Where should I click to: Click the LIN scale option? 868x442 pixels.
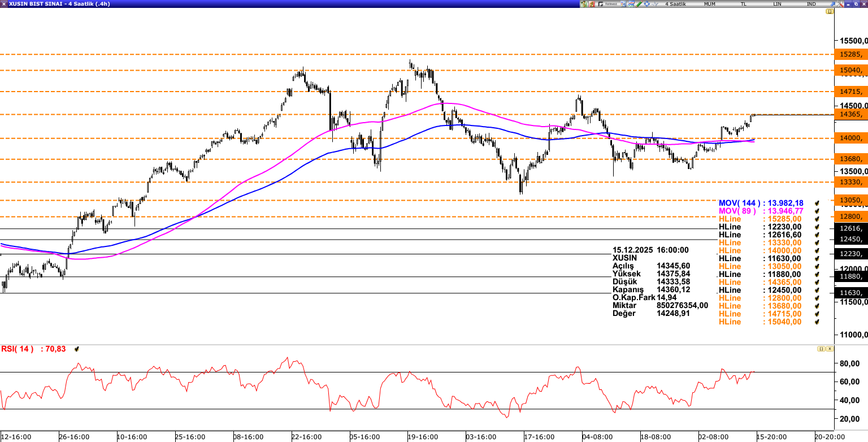click(x=778, y=4)
